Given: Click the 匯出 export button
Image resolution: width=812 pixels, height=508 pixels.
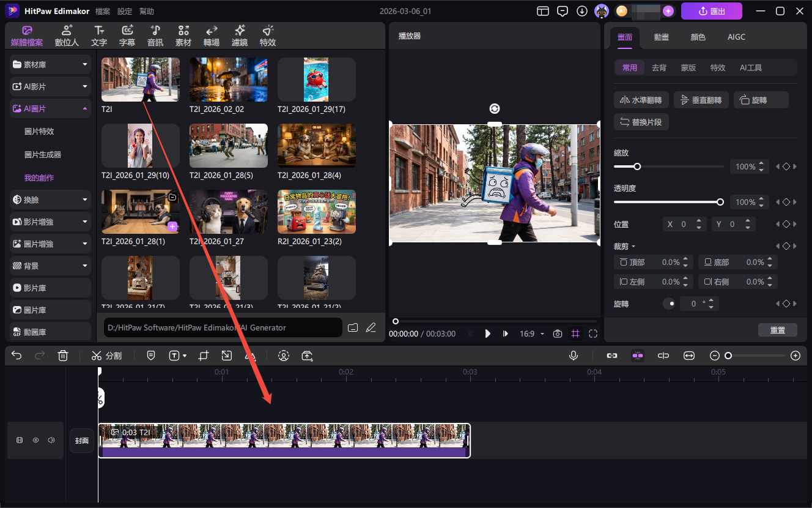Looking at the screenshot, I should tap(711, 11).
